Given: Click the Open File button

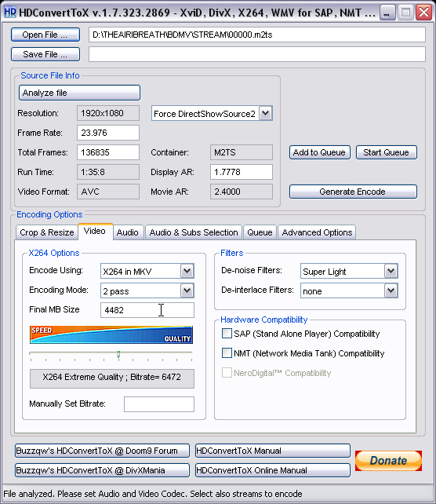Looking at the screenshot, I should tap(45, 35).
